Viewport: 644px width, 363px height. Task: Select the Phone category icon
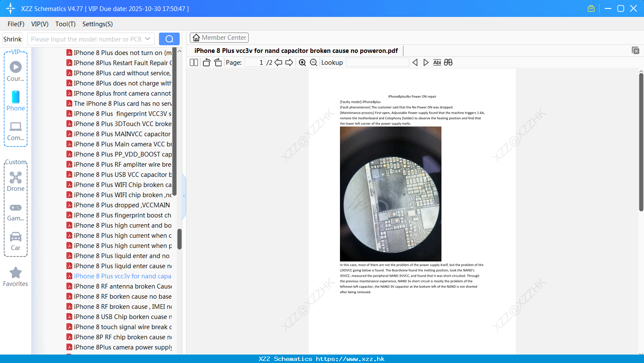pos(16,101)
